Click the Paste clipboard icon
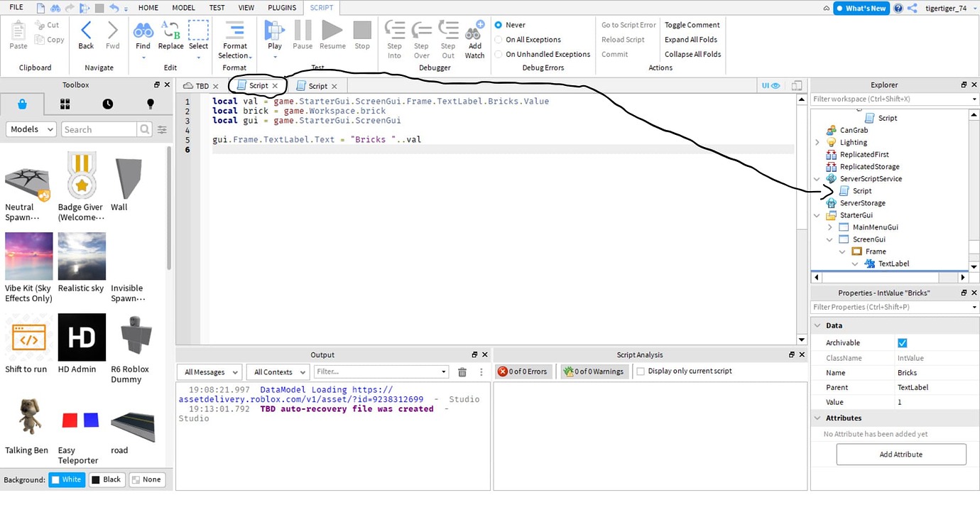 point(18,30)
